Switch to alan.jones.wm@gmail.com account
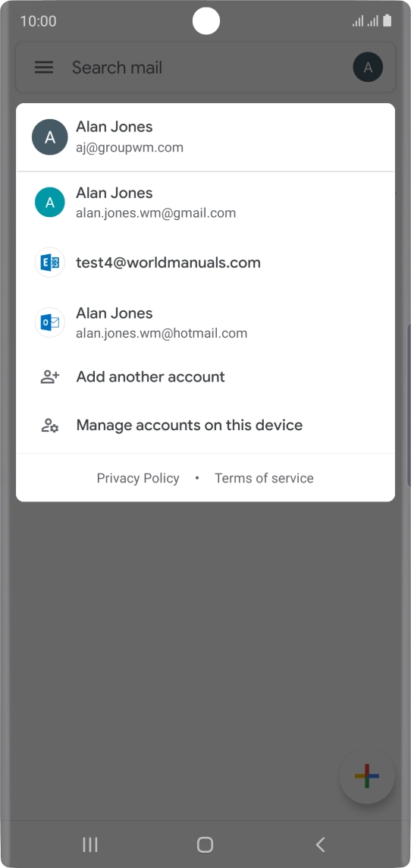This screenshot has width=411, height=868. 206,202
